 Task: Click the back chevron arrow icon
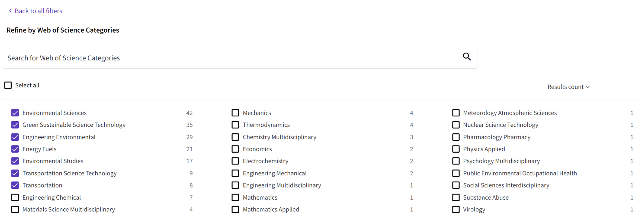coord(10,11)
